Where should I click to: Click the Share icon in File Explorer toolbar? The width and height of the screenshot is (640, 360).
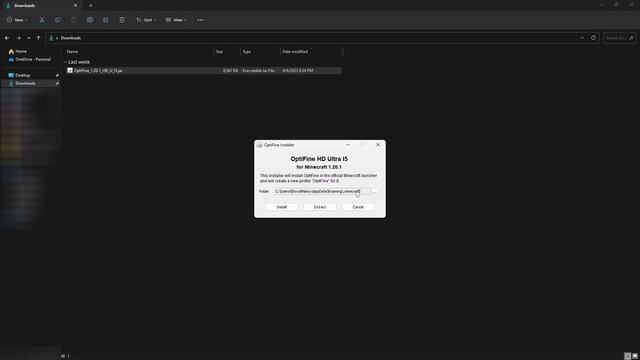pyautogui.click(x=106, y=20)
